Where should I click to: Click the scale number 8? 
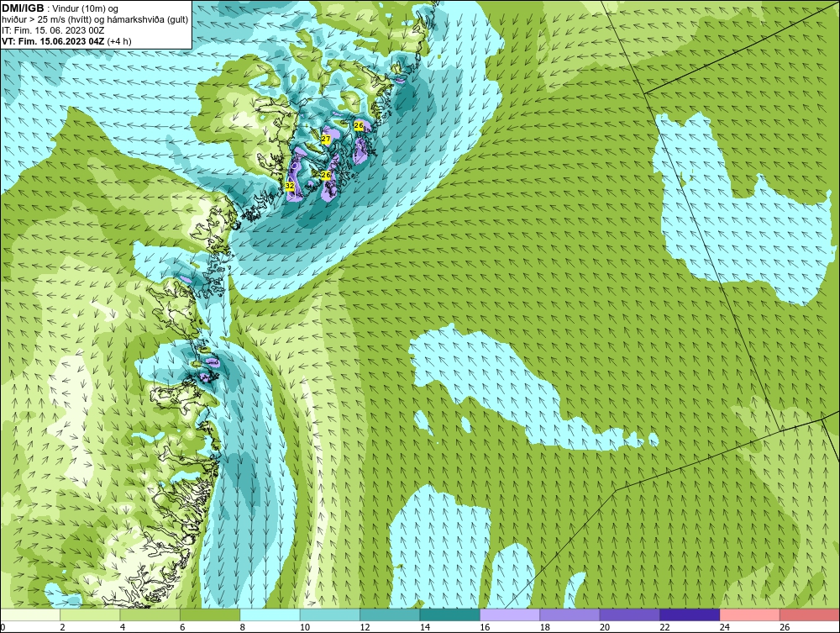tap(243, 627)
